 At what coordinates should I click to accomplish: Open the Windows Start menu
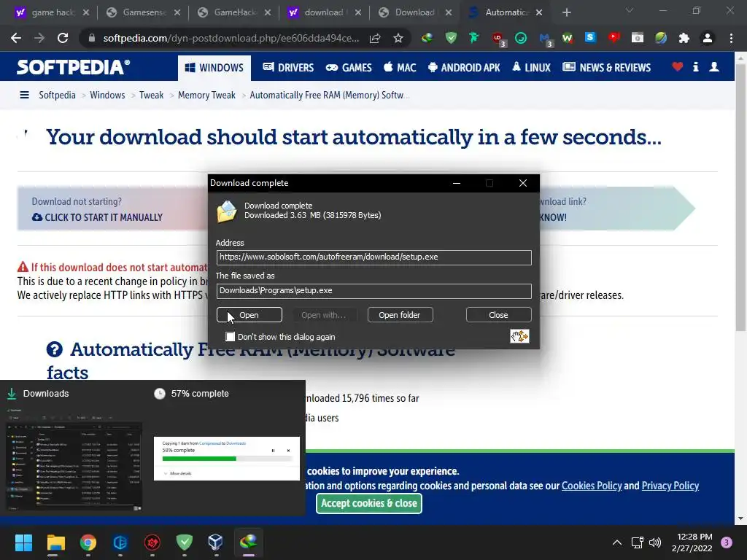[x=23, y=542]
